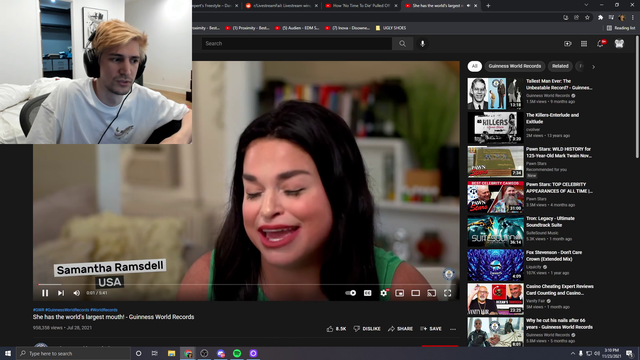Viewport: 640px width, 360px height.
Task: Open Chrome three-dot menu
Action: [633, 18]
